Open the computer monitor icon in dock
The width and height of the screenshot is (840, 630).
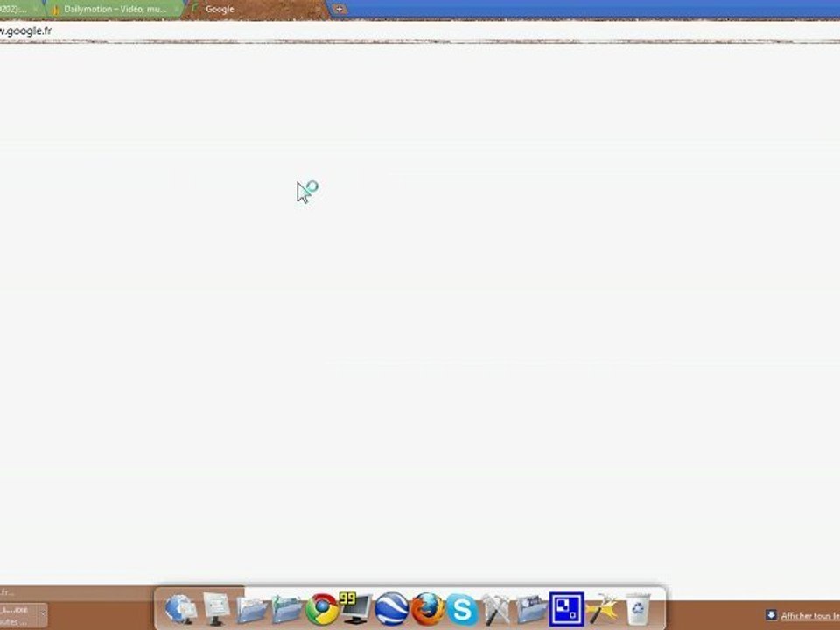pos(216,609)
